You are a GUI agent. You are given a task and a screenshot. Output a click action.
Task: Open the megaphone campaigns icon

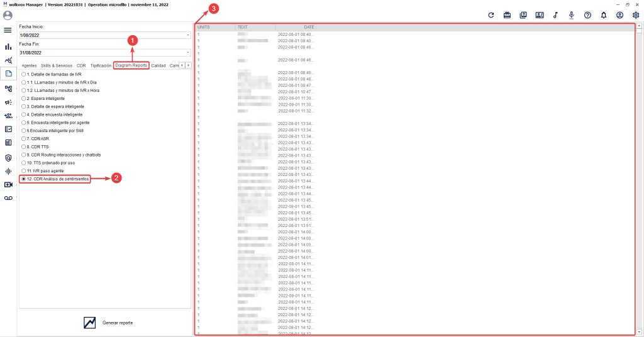[x=8, y=102]
